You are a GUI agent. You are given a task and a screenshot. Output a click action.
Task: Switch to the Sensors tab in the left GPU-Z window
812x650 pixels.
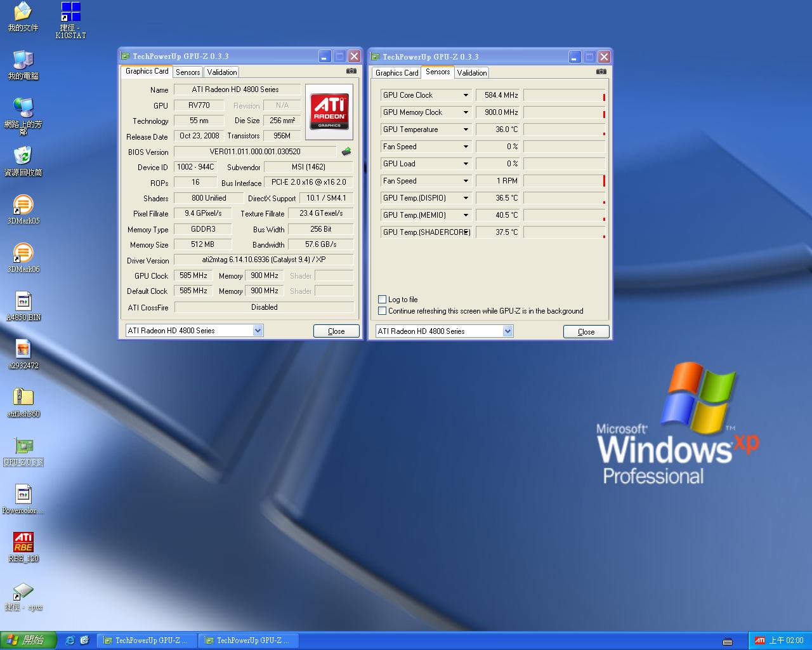click(x=188, y=72)
